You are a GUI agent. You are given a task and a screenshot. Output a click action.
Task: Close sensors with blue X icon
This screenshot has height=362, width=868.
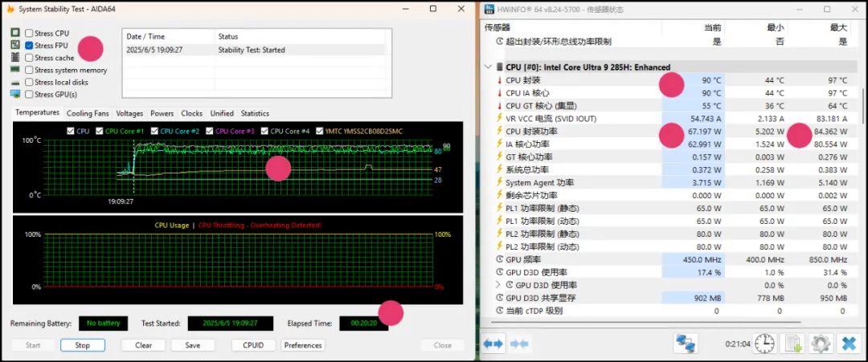(x=848, y=344)
